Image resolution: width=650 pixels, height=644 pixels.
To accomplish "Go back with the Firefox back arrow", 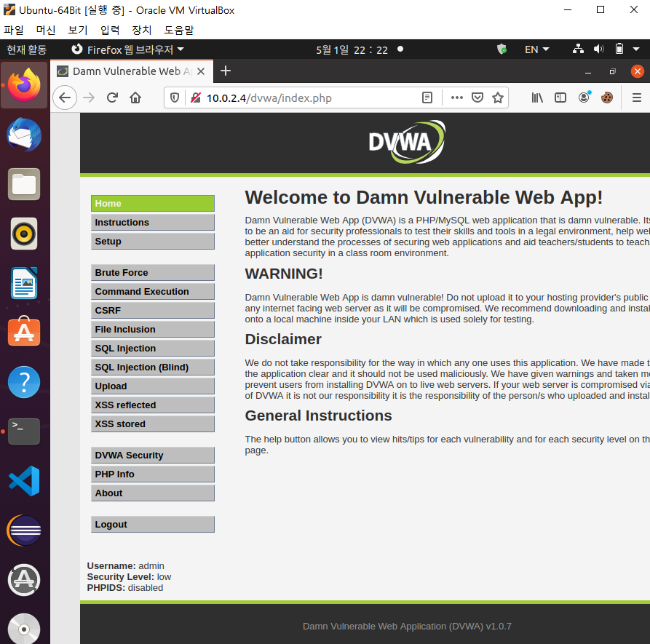I will click(65, 98).
